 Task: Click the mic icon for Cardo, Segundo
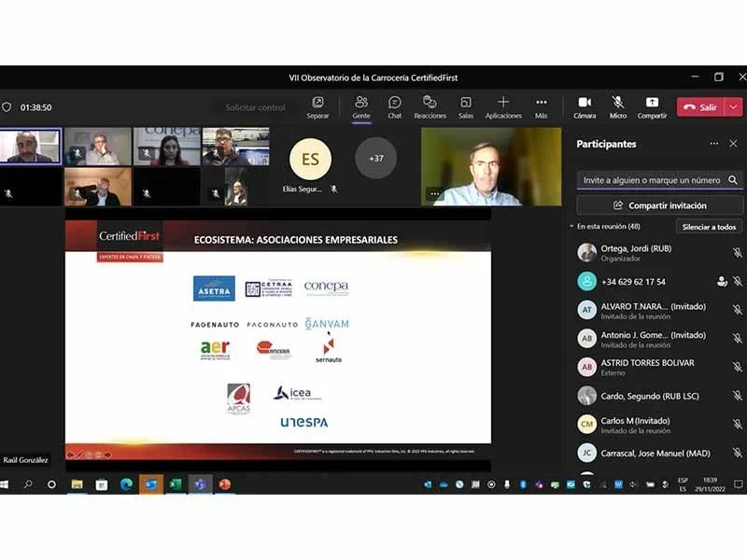738,396
